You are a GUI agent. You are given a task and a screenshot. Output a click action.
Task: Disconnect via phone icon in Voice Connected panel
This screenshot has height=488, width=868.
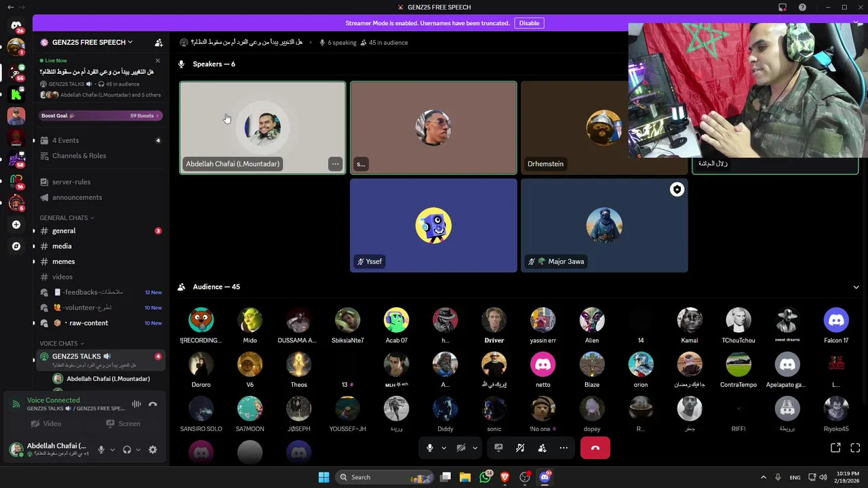(153, 404)
